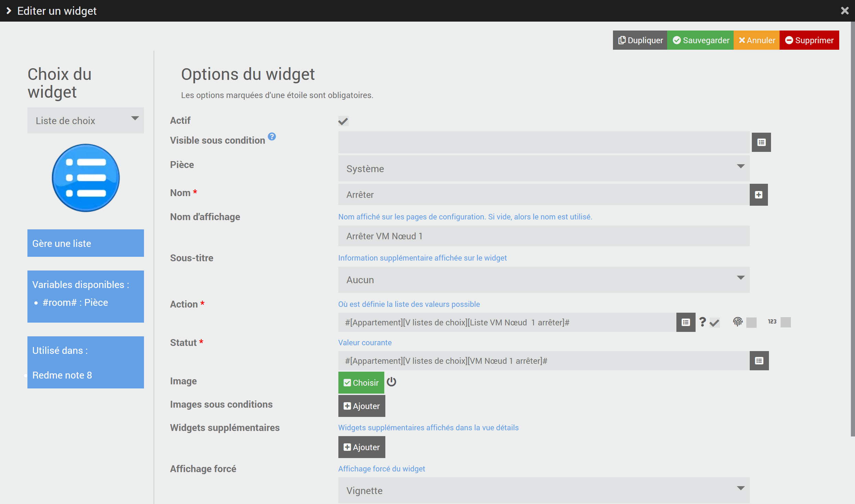
Task: Click the Sauvegarder button
Action: point(700,40)
